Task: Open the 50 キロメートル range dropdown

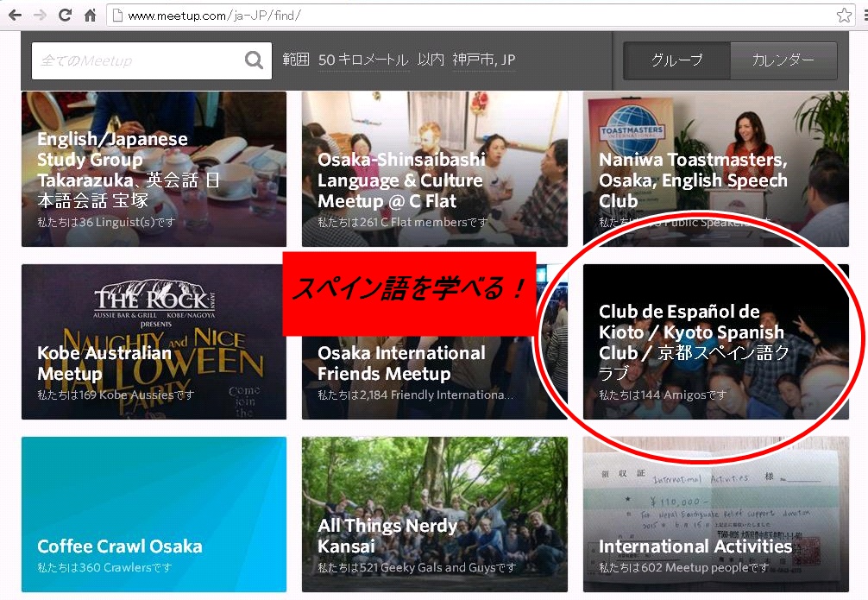Action: click(x=362, y=60)
